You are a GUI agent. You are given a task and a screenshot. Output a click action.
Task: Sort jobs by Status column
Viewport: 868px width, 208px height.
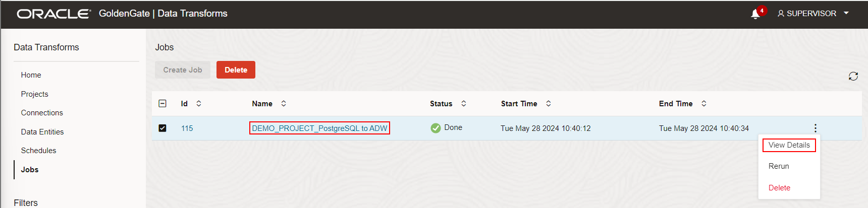click(x=464, y=103)
